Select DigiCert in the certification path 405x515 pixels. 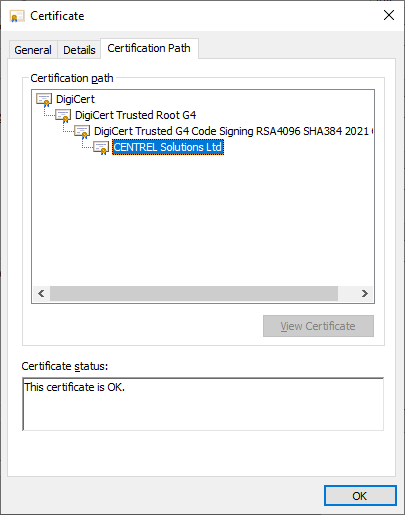click(x=75, y=99)
